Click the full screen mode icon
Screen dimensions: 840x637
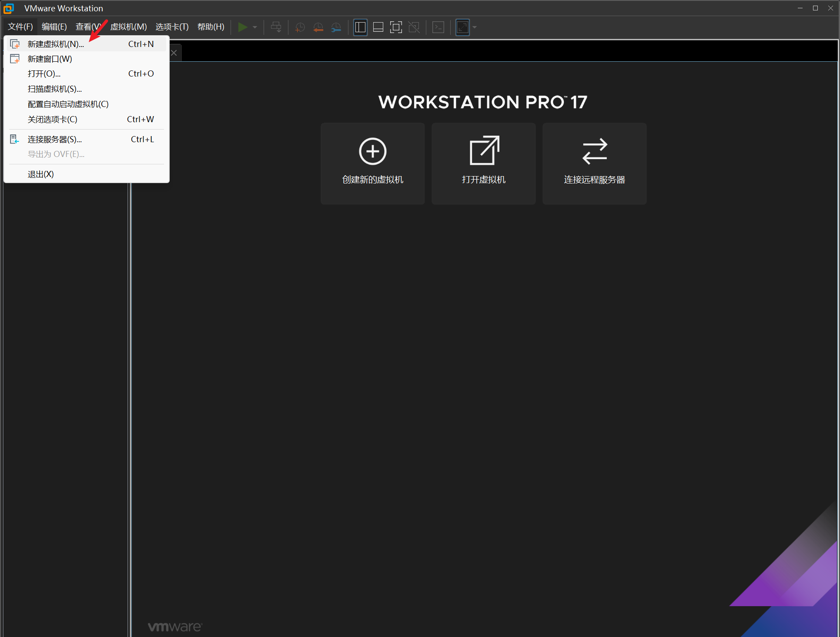coord(396,27)
